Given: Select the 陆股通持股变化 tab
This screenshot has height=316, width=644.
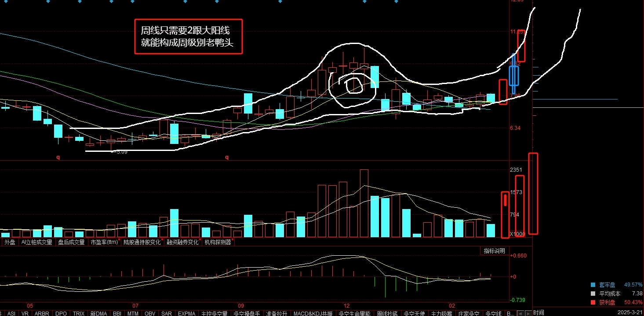Looking at the screenshot, I should click(141, 242).
